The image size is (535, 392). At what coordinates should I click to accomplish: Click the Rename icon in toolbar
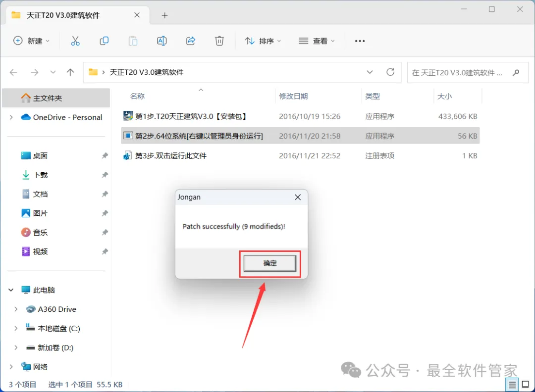(x=161, y=41)
